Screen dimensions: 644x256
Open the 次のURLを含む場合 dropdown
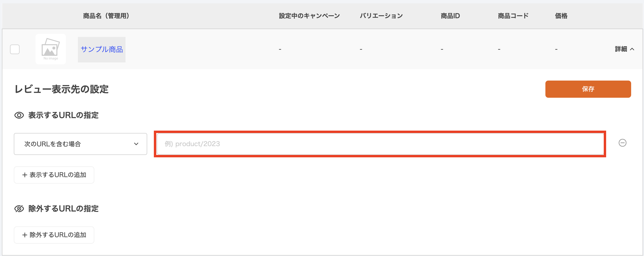[x=80, y=144]
